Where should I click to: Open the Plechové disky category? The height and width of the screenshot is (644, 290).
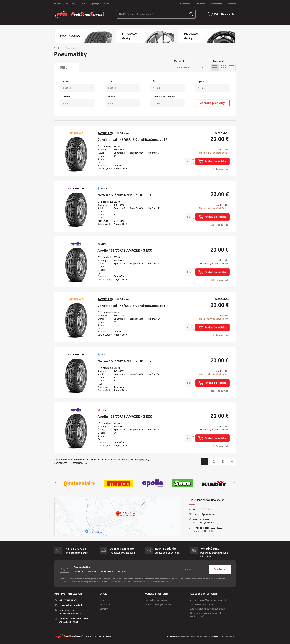click(x=207, y=36)
